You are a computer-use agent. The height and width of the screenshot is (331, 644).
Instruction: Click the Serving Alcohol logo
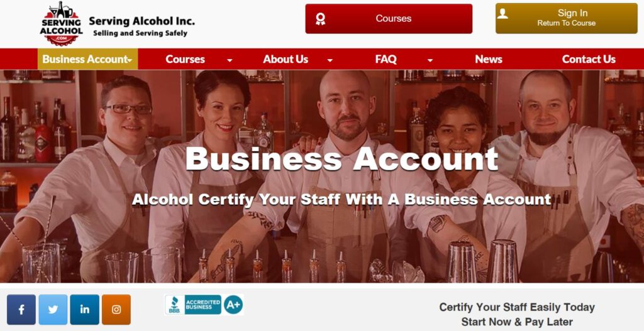[61, 23]
